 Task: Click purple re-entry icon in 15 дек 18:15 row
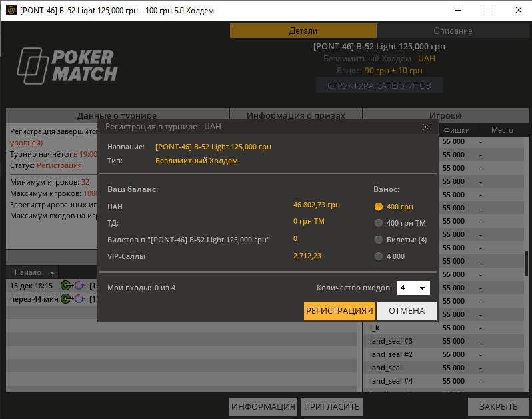point(80,286)
